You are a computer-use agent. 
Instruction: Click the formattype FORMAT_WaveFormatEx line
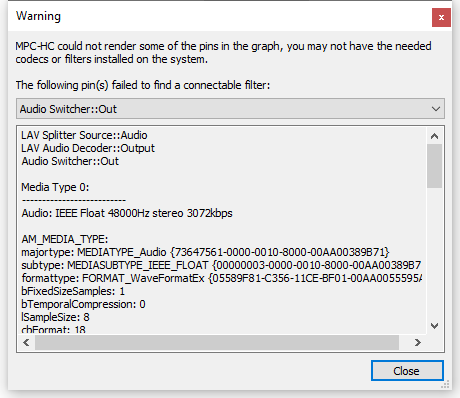222,278
